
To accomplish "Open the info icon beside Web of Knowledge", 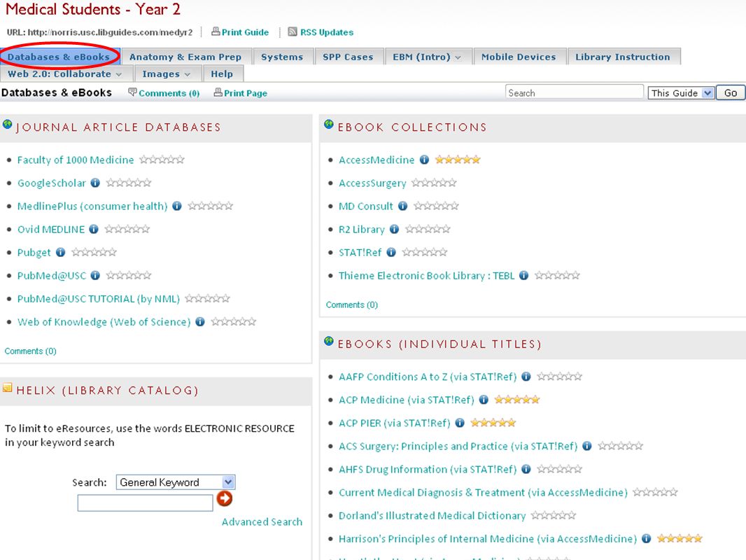I will [x=200, y=321].
